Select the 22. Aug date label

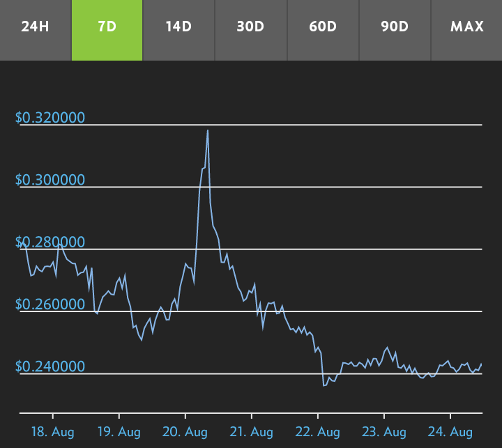click(318, 432)
